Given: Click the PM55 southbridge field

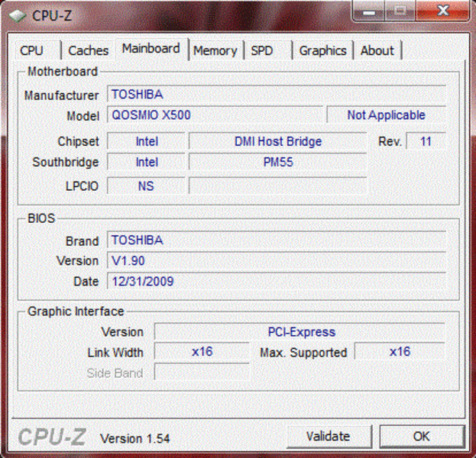Looking at the screenshot, I should click(277, 162).
